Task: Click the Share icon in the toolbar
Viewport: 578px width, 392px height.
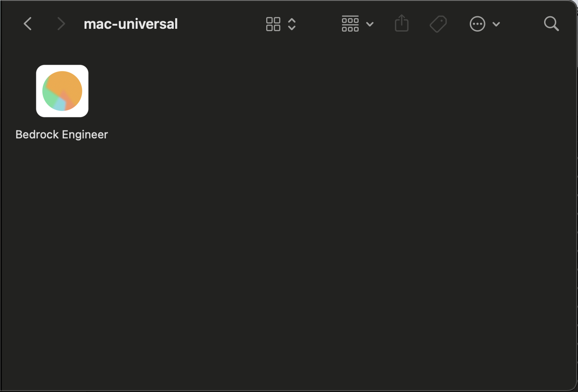Action: pyautogui.click(x=401, y=24)
